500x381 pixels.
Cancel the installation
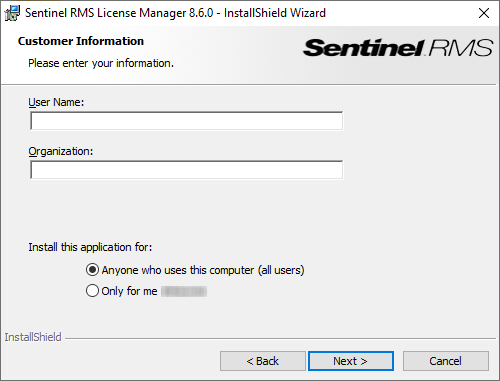(446, 361)
